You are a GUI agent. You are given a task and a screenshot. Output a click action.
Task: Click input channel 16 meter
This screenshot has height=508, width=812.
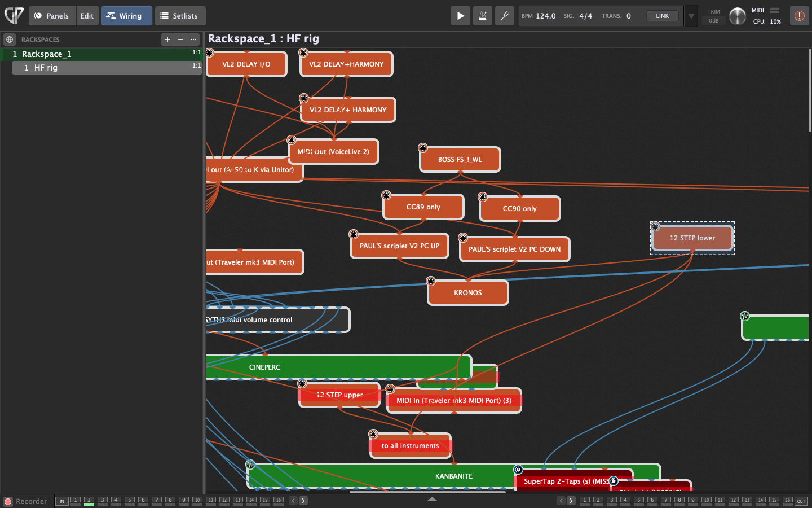pyautogui.click(x=279, y=501)
